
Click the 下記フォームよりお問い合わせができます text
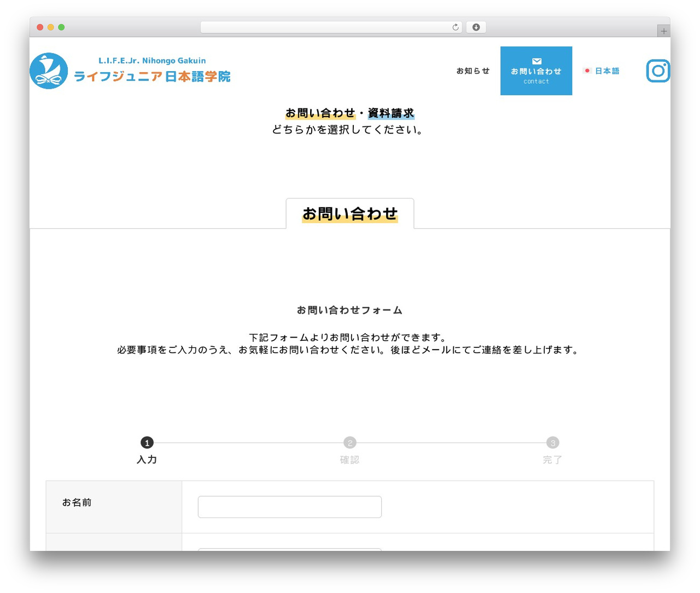348,338
